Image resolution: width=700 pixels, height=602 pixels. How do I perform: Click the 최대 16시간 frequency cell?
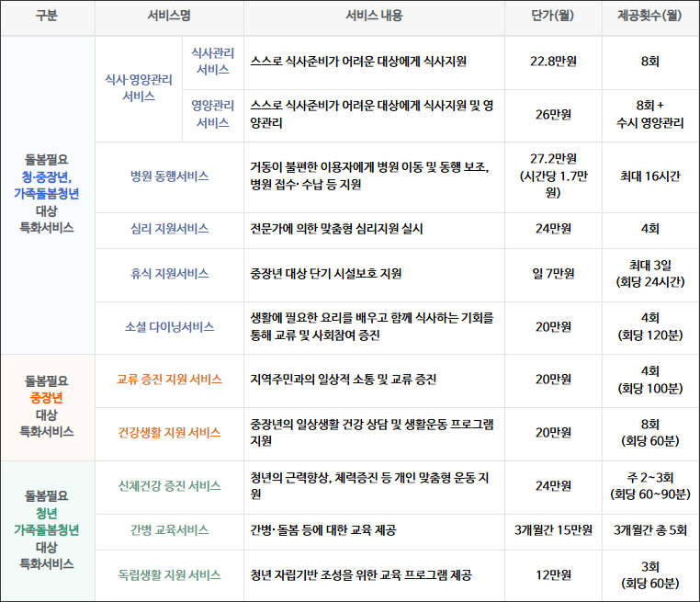point(650,176)
